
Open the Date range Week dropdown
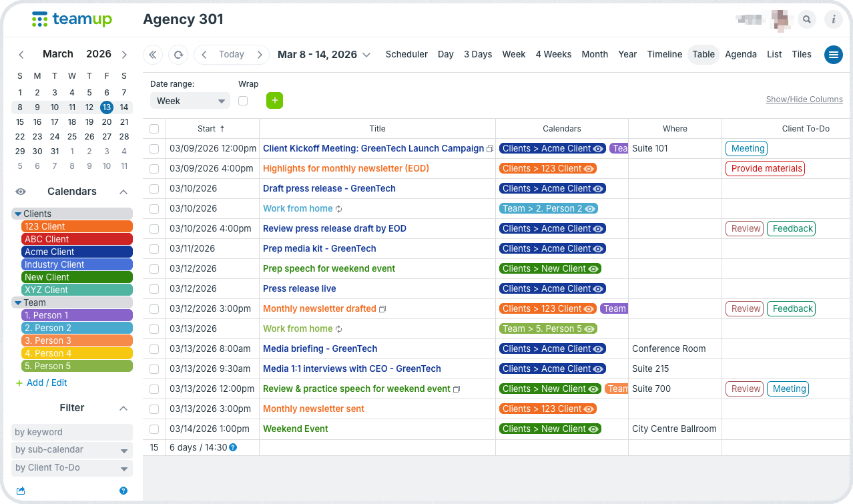tap(190, 101)
